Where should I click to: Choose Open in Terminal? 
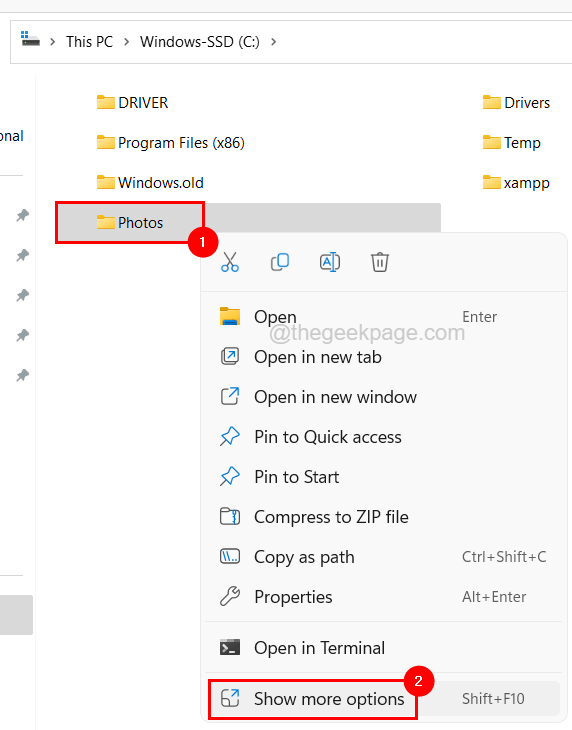[382, 648]
